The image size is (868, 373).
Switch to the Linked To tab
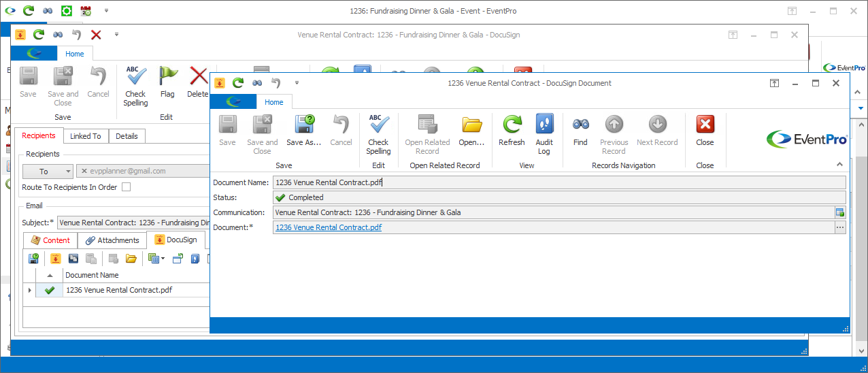(86, 136)
